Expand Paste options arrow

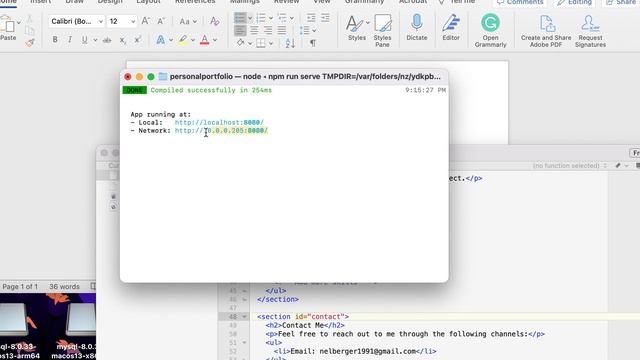pyautogui.click(x=19, y=22)
